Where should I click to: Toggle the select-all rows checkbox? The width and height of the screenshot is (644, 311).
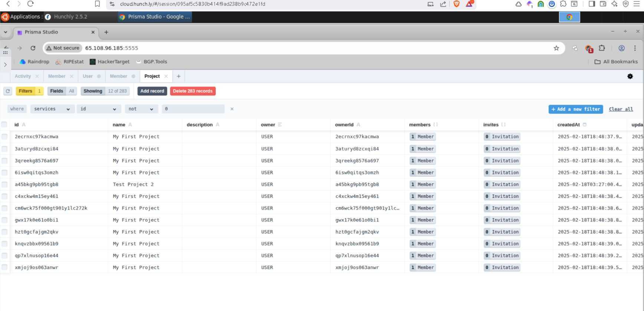click(x=4, y=125)
